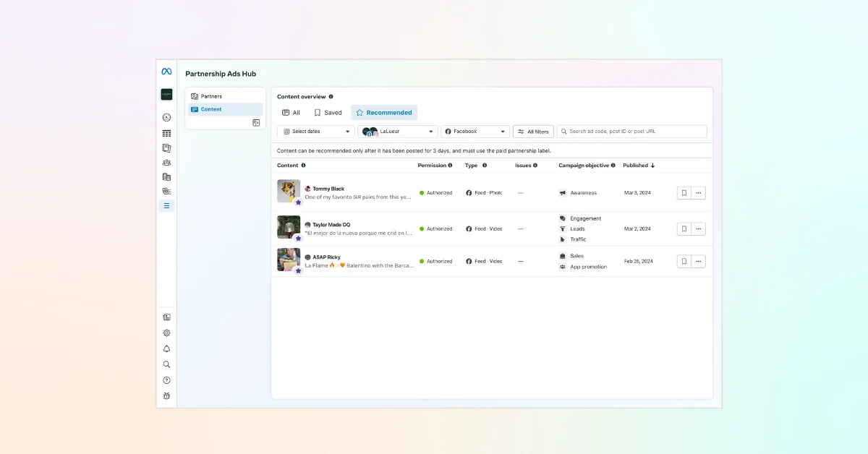Open the gauge overview icon in sidebar
868x454 pixels.
tap(166, 117)
